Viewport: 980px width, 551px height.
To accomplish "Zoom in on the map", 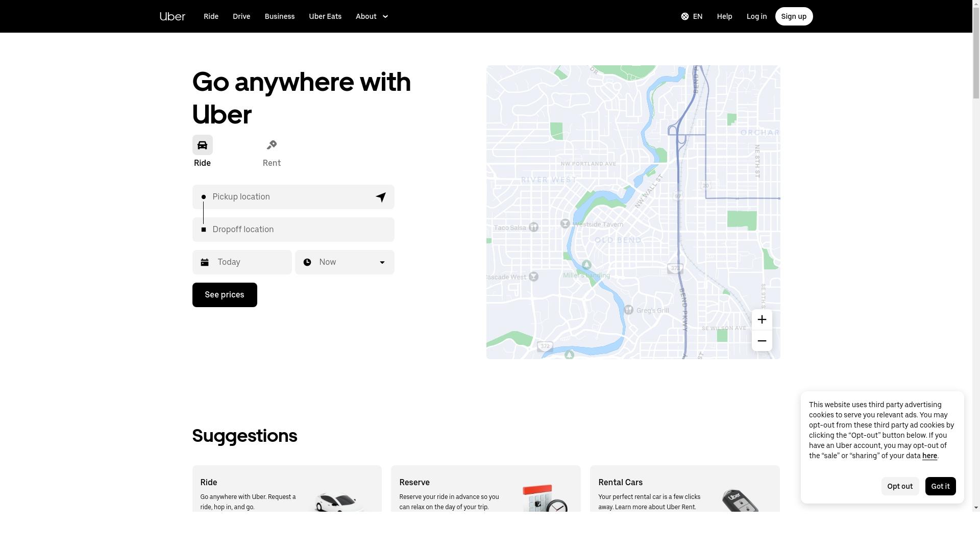I will coord(762,319).
